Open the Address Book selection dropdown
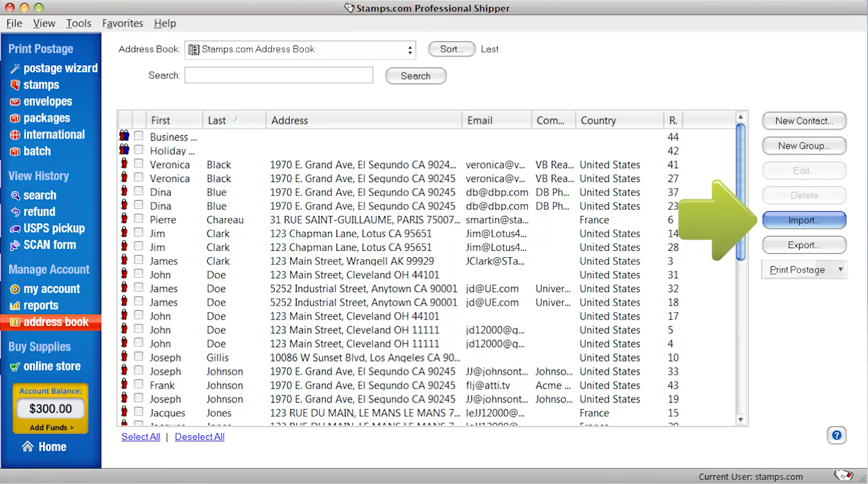This screenshot has width=868, height=484. coord(300,50)
